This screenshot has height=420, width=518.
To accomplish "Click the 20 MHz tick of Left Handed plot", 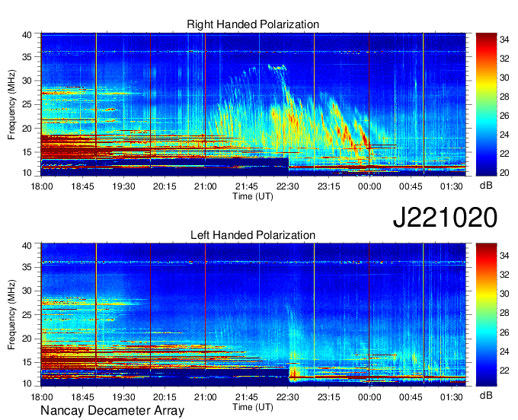I will [27, 339].
